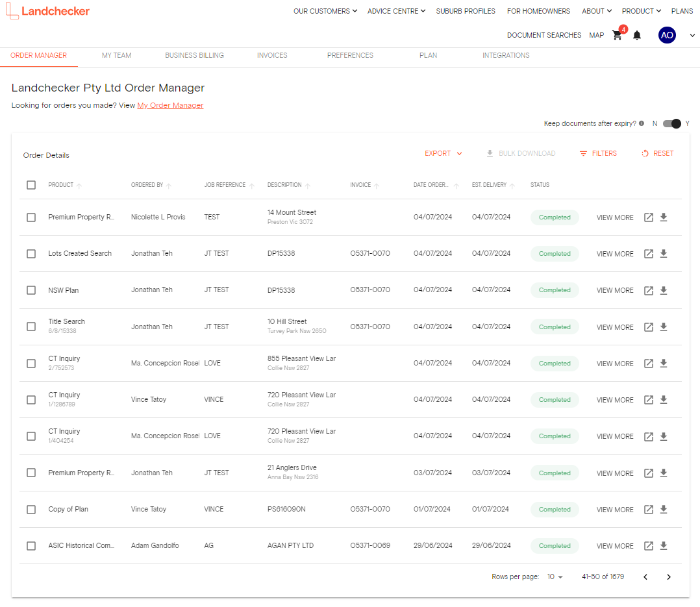This screenshot has width=700, height=607.
Task: Expand the Our Customers menu
Action: coord(325,11)
